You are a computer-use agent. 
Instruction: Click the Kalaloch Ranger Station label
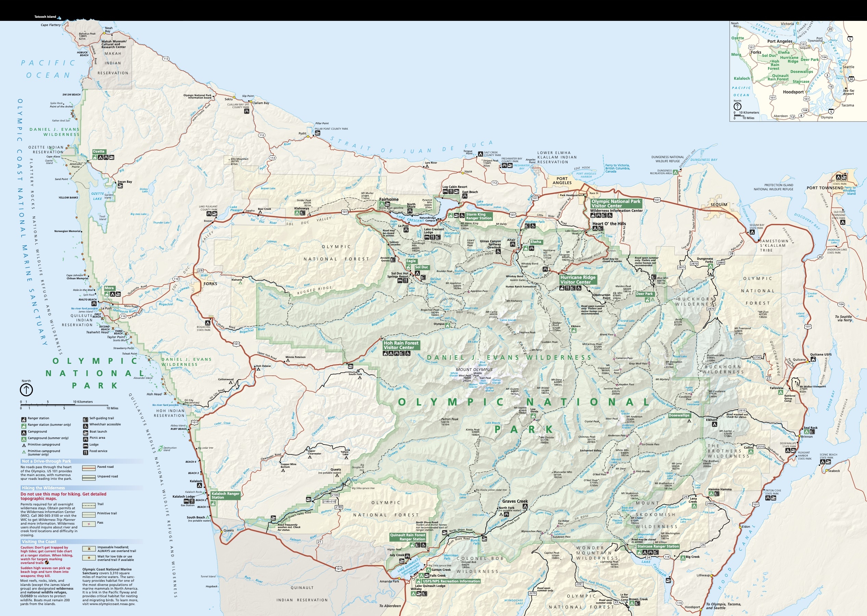225,496
